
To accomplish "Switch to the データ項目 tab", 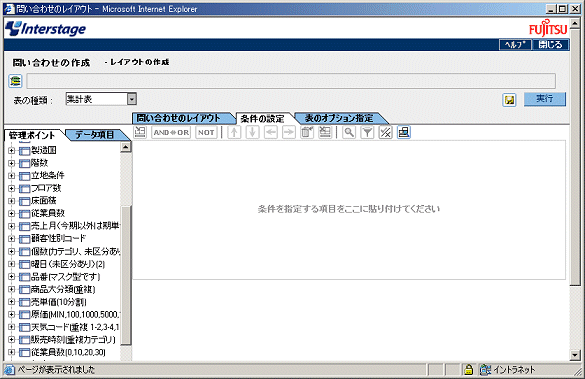I will [96, 135].
